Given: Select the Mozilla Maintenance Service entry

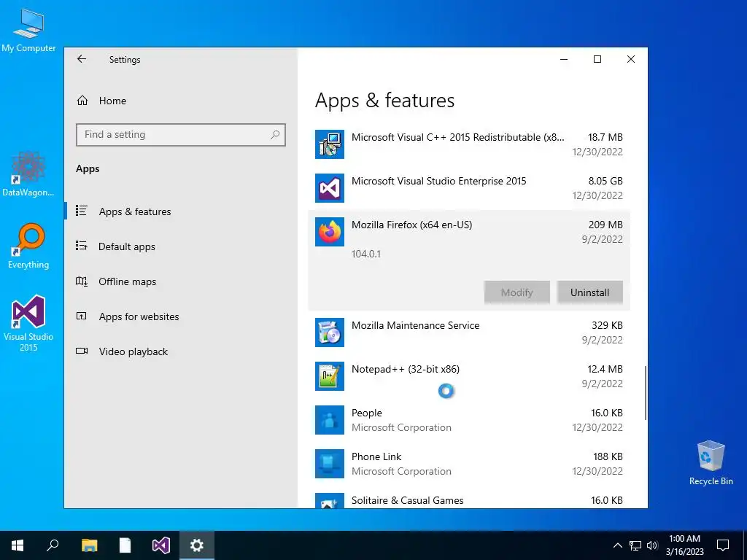Looking at the screenshot, I should click(469, 332).
